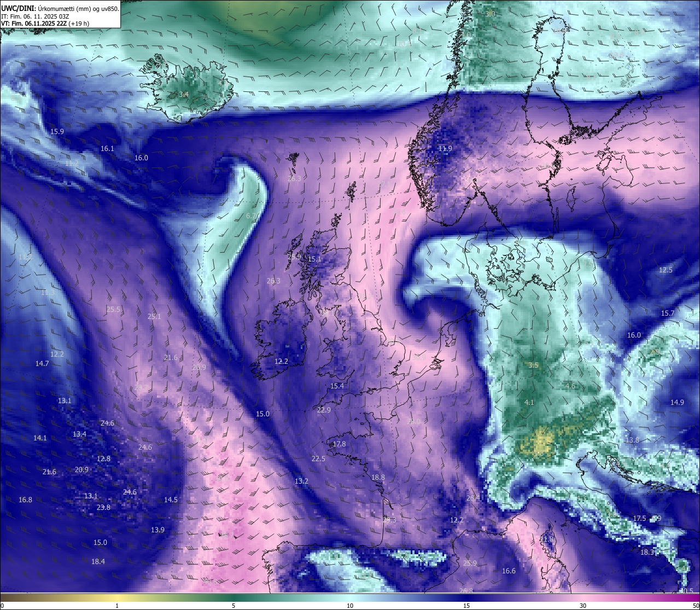Select the 4.6 value label
Screen dimensions: 700x610
click(570, 386)
